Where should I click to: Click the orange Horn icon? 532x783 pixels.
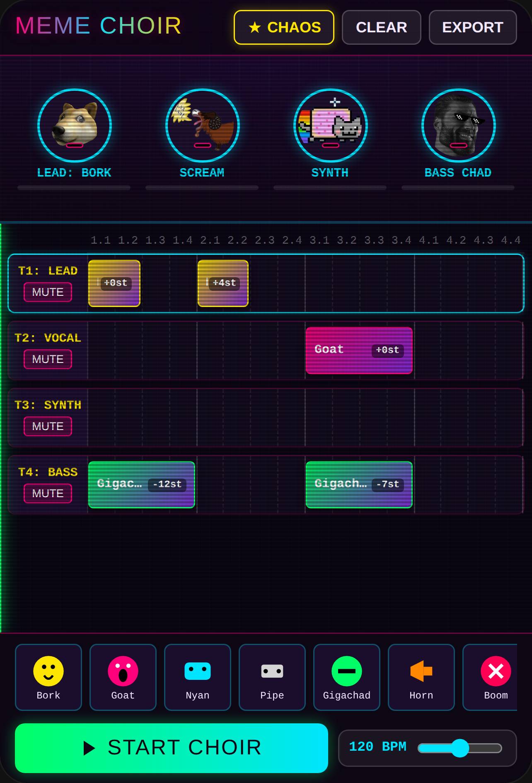pyautogui.click(x=421, y=671)
